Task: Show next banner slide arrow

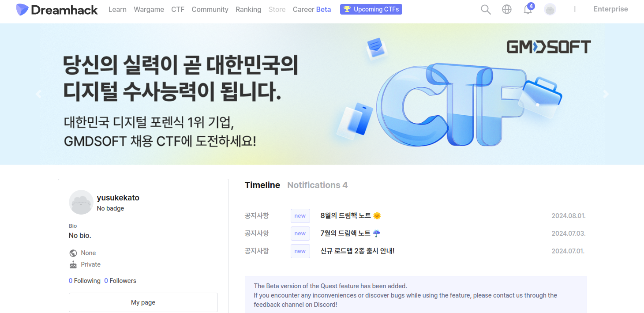Action: click(606, 94)
